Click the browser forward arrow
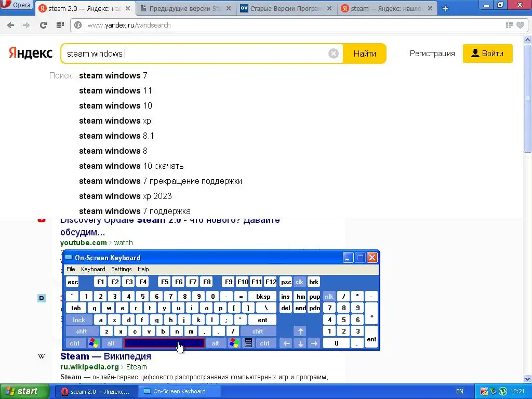The width and height of the screenshot is (532, 399). tap(26, 25)
